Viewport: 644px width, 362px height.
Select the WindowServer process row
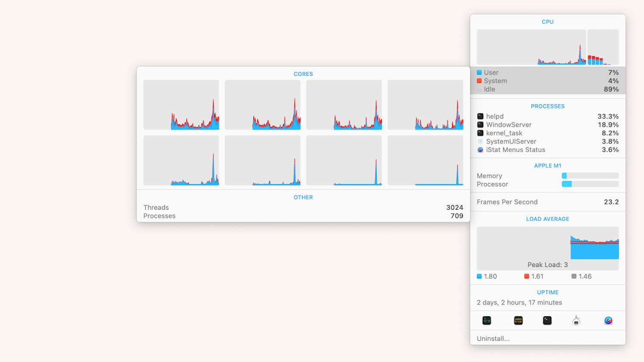tap(547, 125)
